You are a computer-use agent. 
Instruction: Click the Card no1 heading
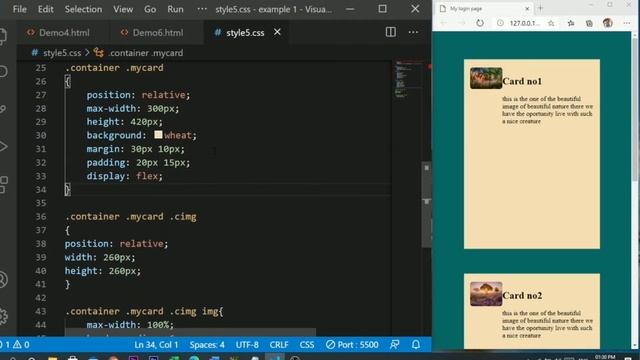click(522, 81)
